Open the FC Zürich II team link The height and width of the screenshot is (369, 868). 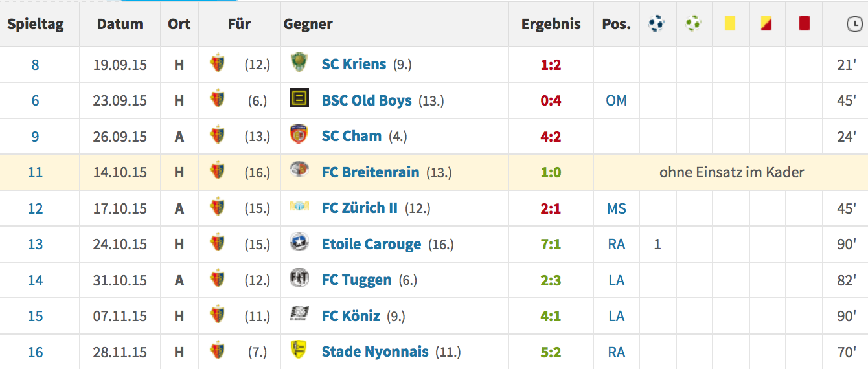[360, 208]
